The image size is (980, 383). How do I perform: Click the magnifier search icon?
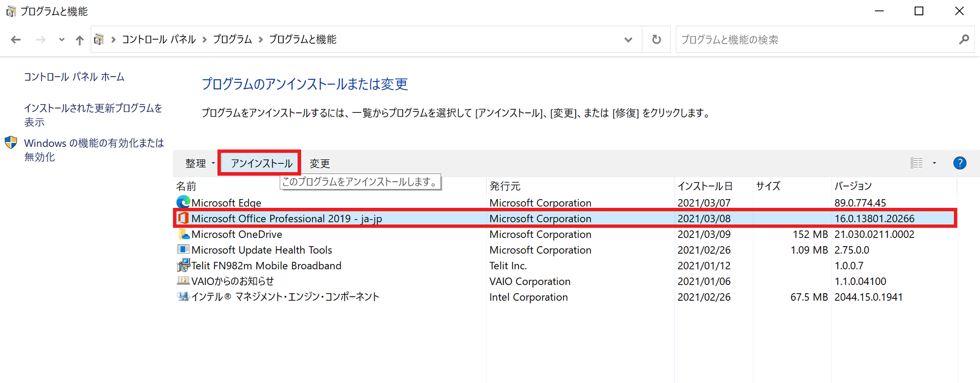click(963, 39)
